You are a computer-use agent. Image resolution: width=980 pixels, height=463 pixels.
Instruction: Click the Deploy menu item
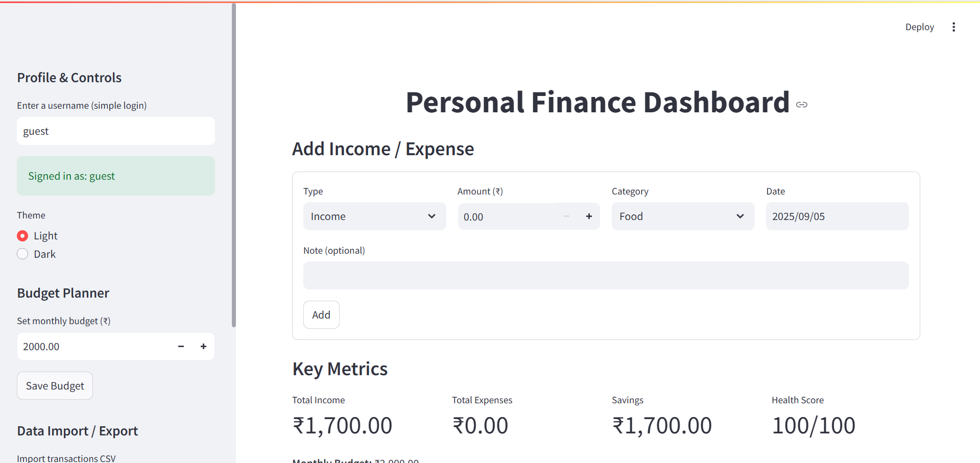(919, 27)
